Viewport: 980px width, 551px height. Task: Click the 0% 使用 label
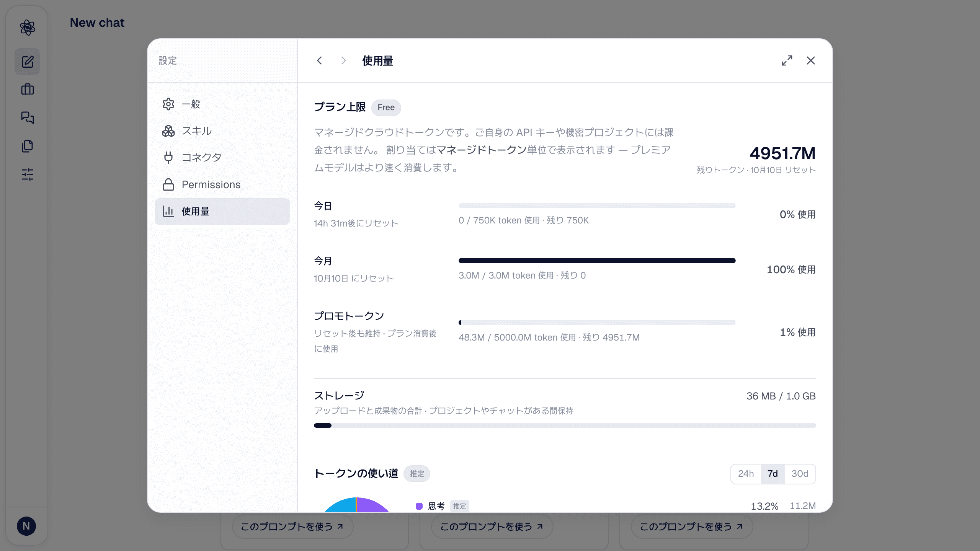click(x=798, y=214)
